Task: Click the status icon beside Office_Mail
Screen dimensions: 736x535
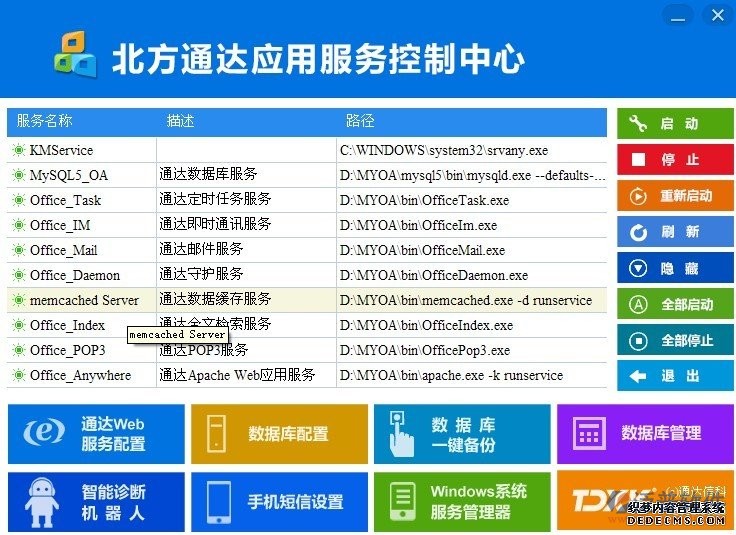Action: point(18,250)
